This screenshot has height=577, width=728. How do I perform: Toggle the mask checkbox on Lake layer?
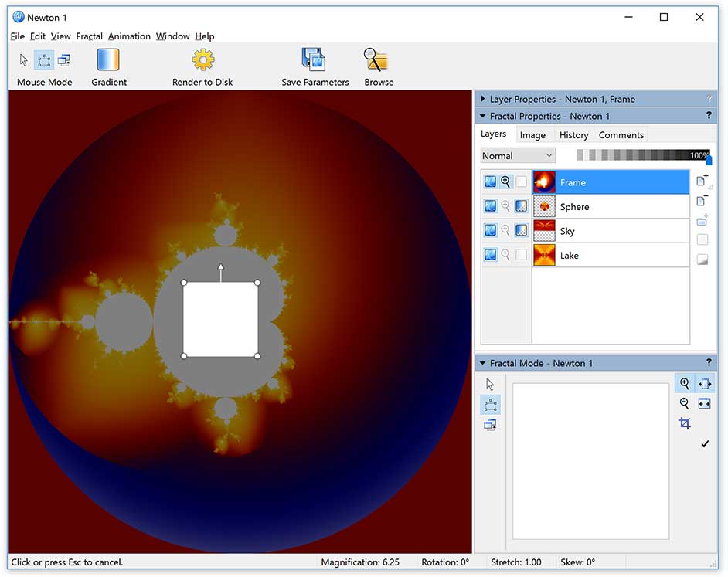click(522, 254)
